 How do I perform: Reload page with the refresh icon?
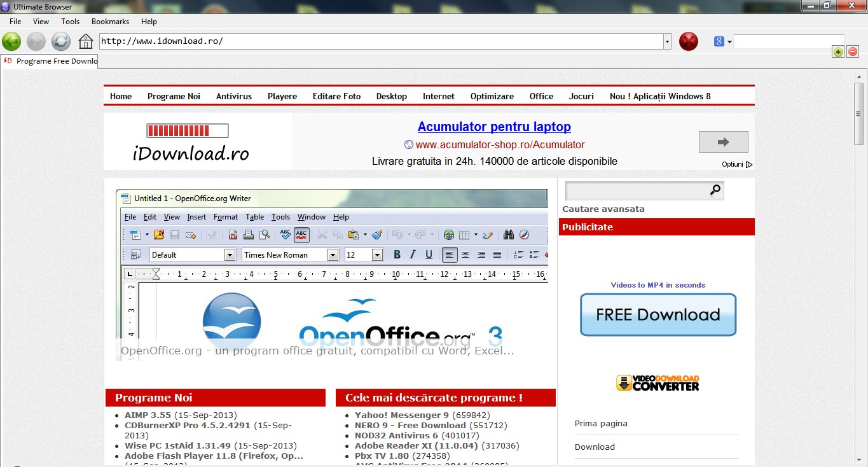61,41
